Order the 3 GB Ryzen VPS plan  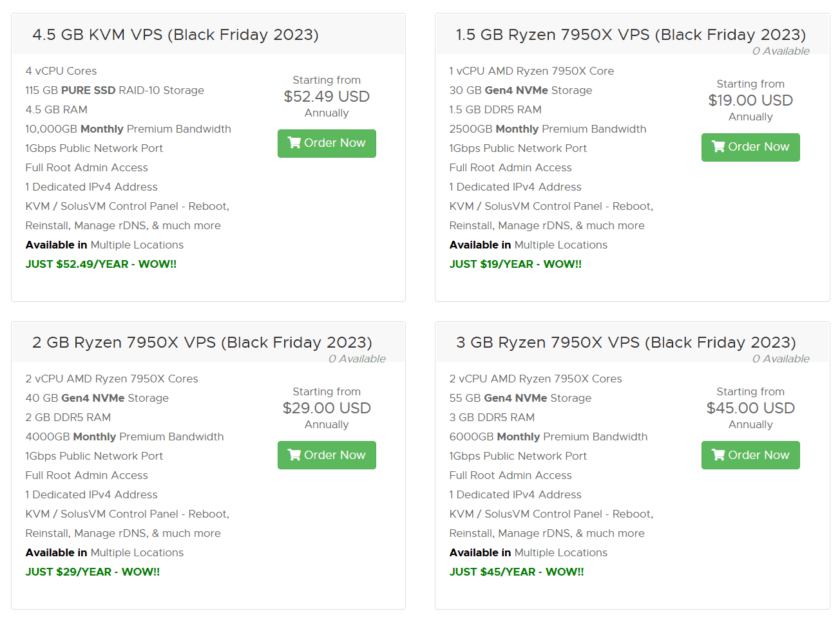750,455
